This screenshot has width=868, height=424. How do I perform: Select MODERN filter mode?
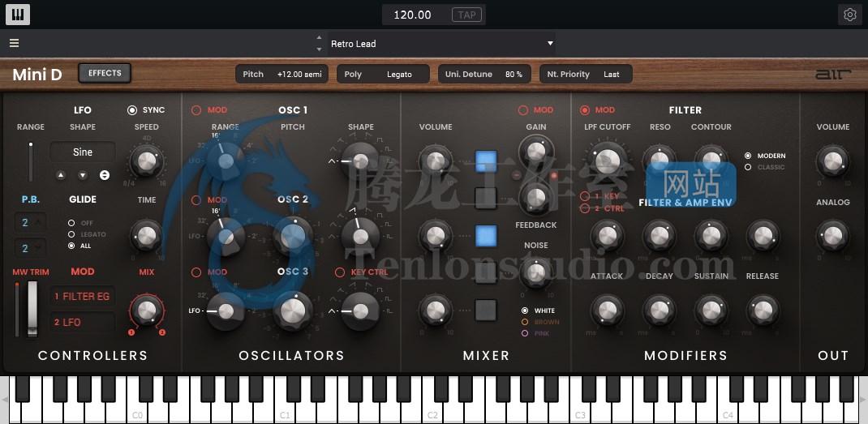click(748, 156)
